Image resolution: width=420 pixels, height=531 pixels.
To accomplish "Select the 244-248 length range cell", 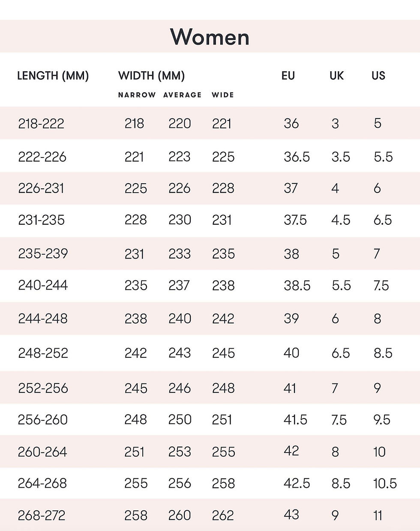I will (43, 319).
